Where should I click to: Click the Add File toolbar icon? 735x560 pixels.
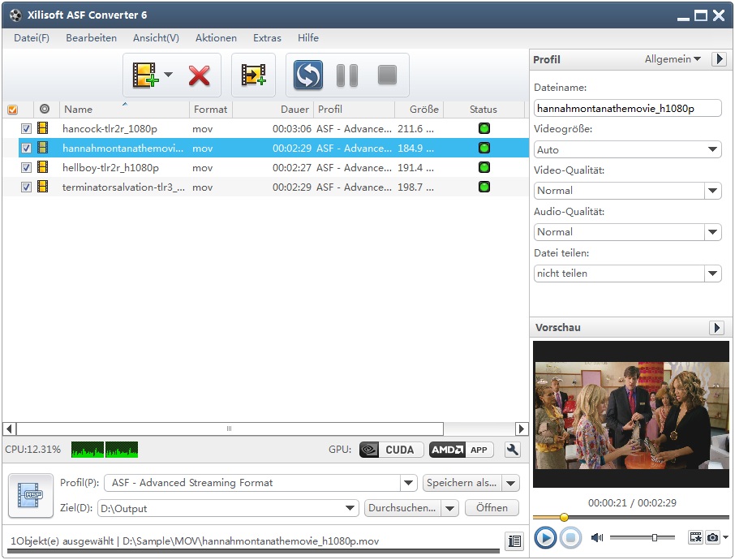click(x=145, y=75)
